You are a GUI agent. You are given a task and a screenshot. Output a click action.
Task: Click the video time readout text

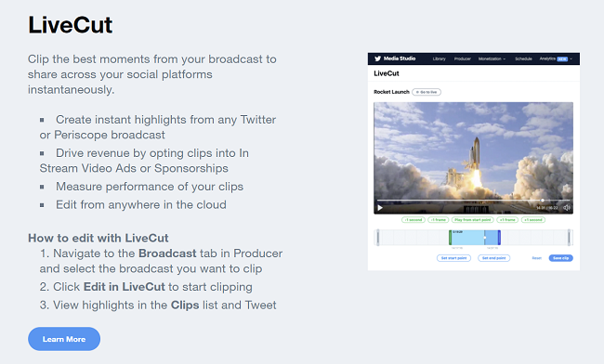[x=547, y=208]
